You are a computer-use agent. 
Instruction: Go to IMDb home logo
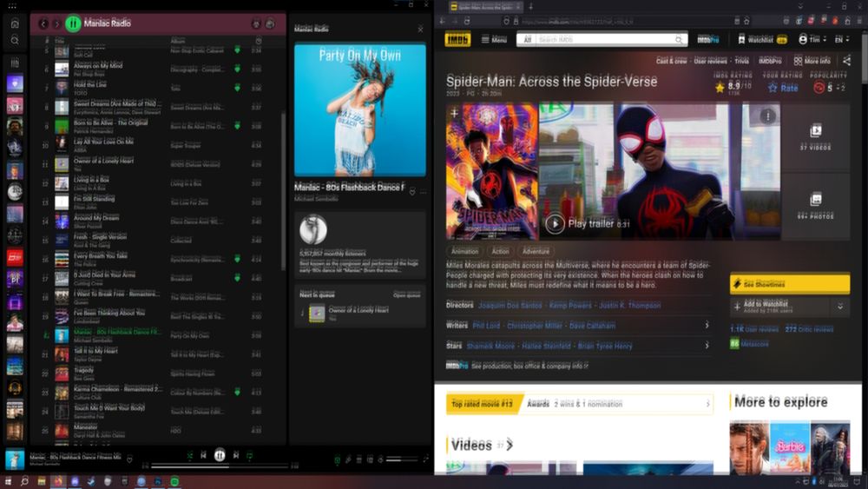point(457,40)
